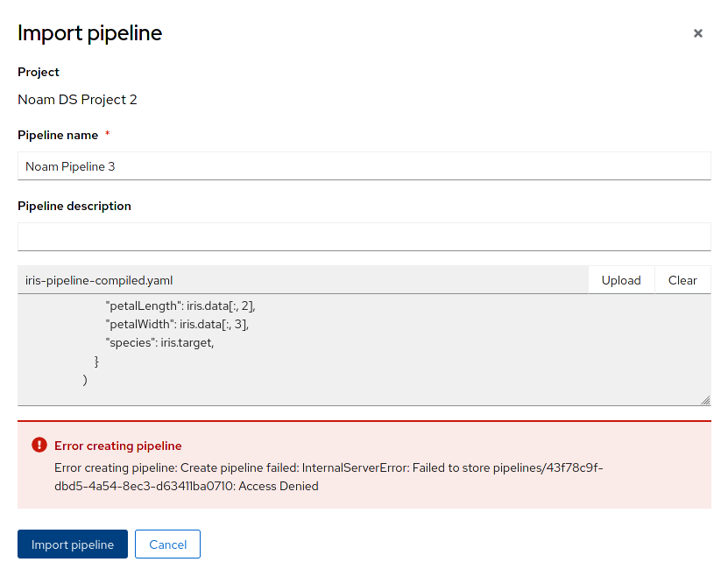Click the Pipeline description label
728x576 pixels.
(x=74, y=206)
